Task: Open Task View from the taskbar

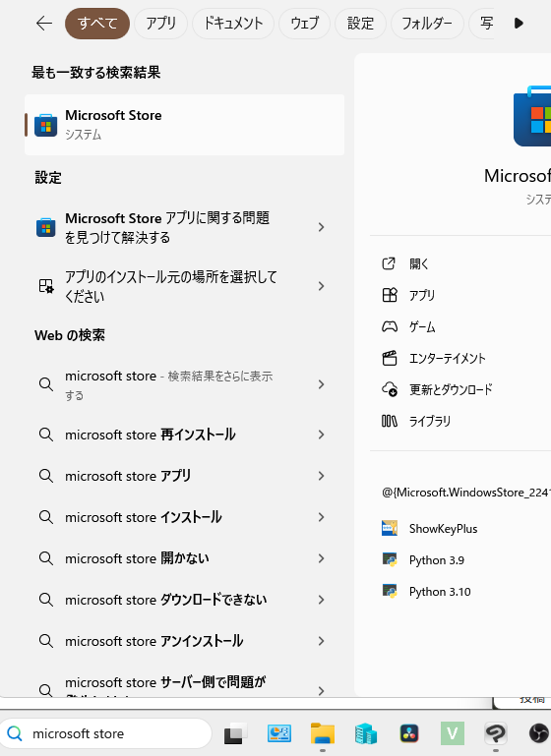Action: [x=235, y=733]
